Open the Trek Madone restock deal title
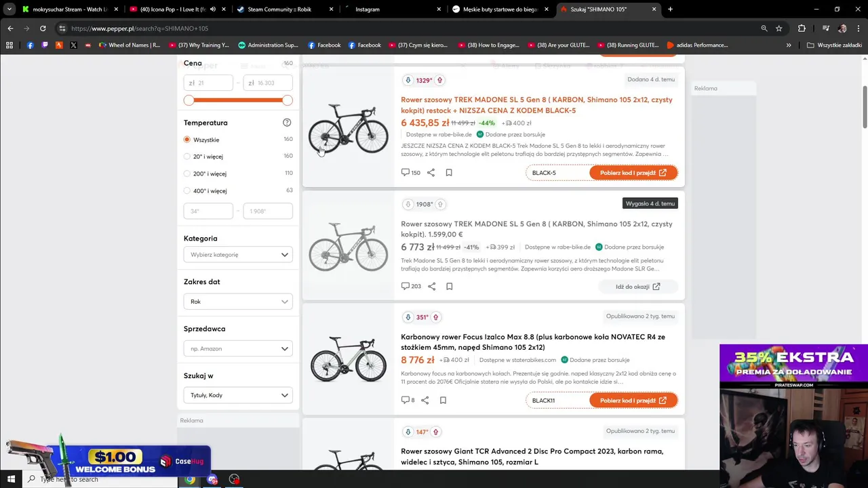This screenshot has width=868, height=488. 536,105
